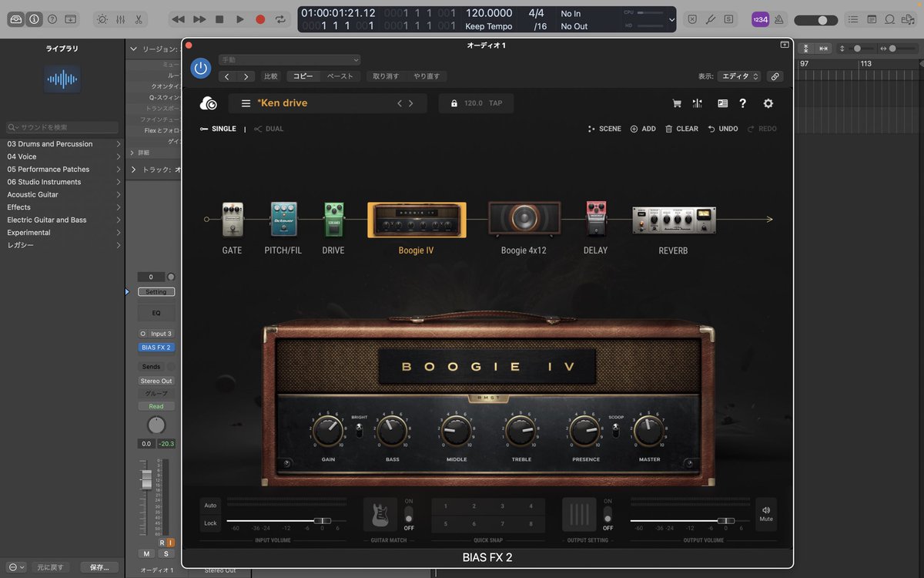Toggle cycle mode in Logic transport

point(280,19)
